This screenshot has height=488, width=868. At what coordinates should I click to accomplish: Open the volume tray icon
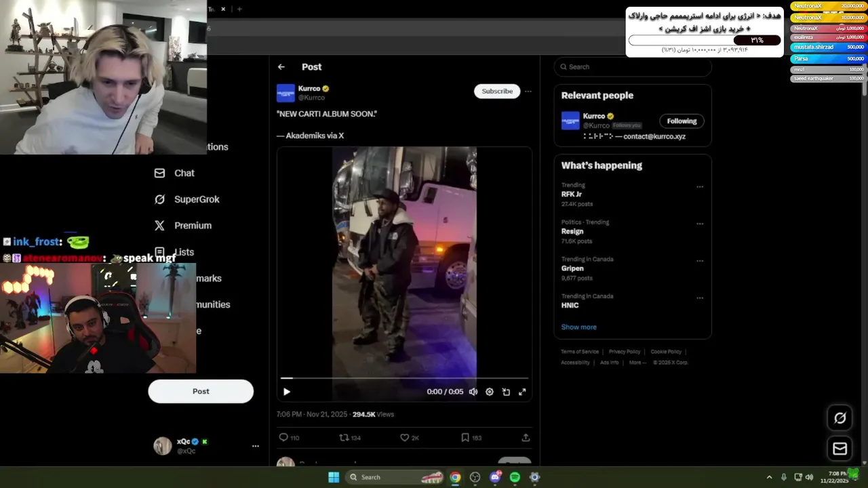click(809, 477)
